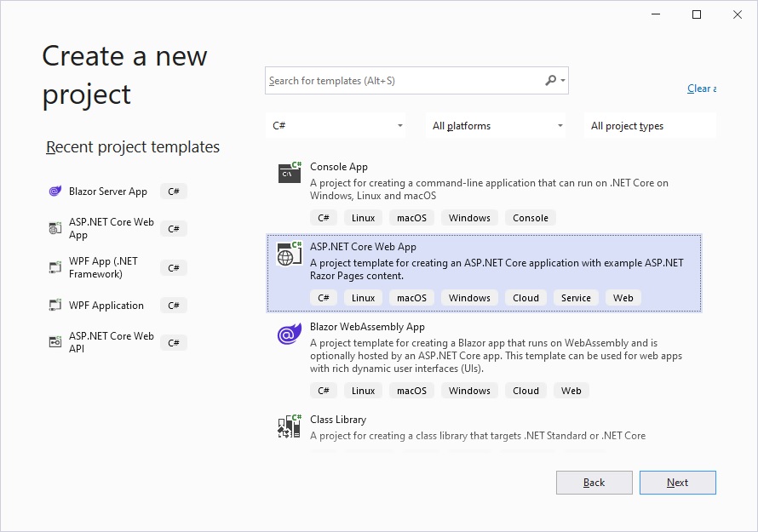758x532 pixels.
Task: Select recent Blazor Server App icon
Action: (x=55, y=192)
